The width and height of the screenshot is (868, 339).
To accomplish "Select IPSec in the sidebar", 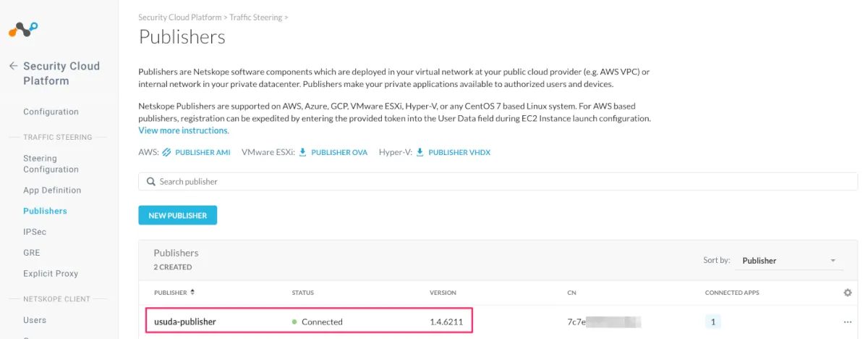I will click(x=35, y=232).
